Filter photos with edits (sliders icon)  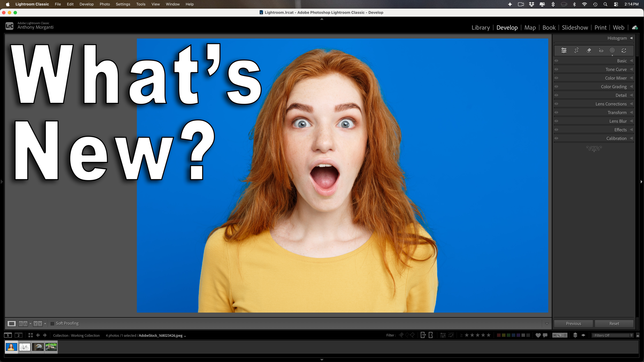tap(443, 335)
